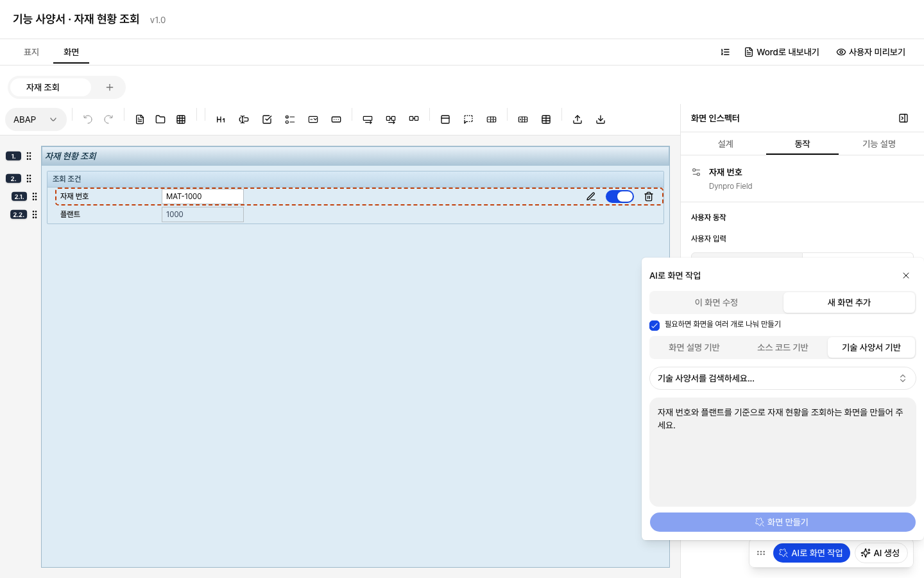Click 사용자 미리보기
924x578 pixels.
point(871,52)
